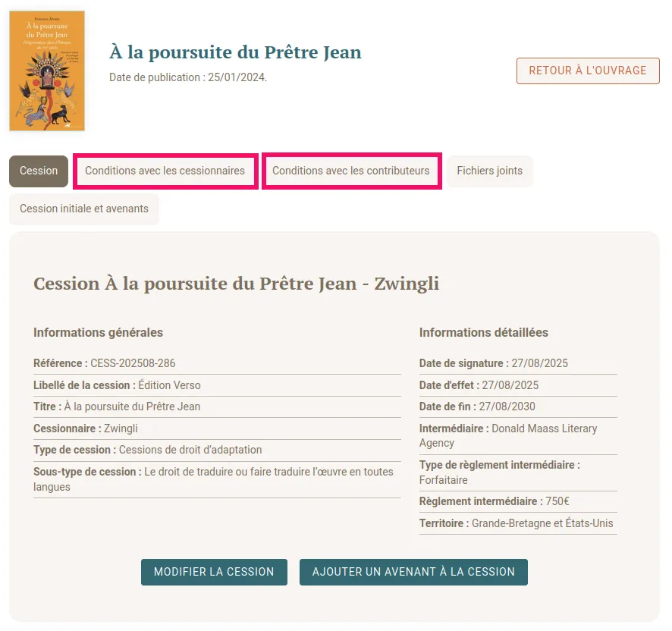Click the Libellé de la cession row
Image resolution: width=672 pixels, height=631 pixels.
click(118, 385)
